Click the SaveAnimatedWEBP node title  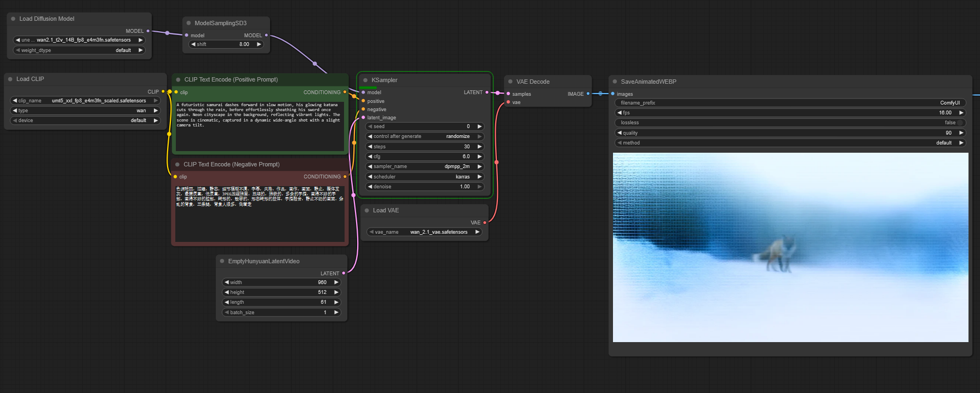649,82
